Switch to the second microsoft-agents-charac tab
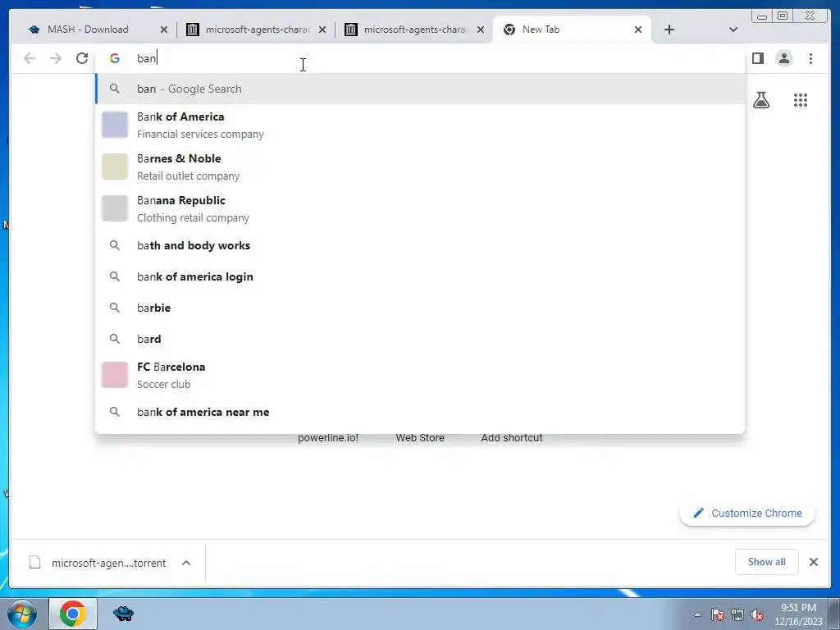Screen dimensions: 840x630 (x=416, y=30)
